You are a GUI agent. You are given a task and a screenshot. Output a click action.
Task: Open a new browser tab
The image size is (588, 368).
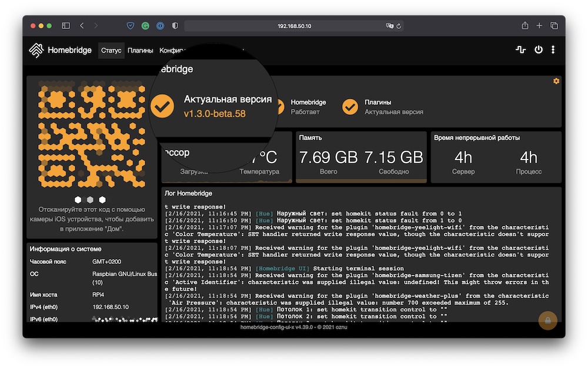click(539, 25)
